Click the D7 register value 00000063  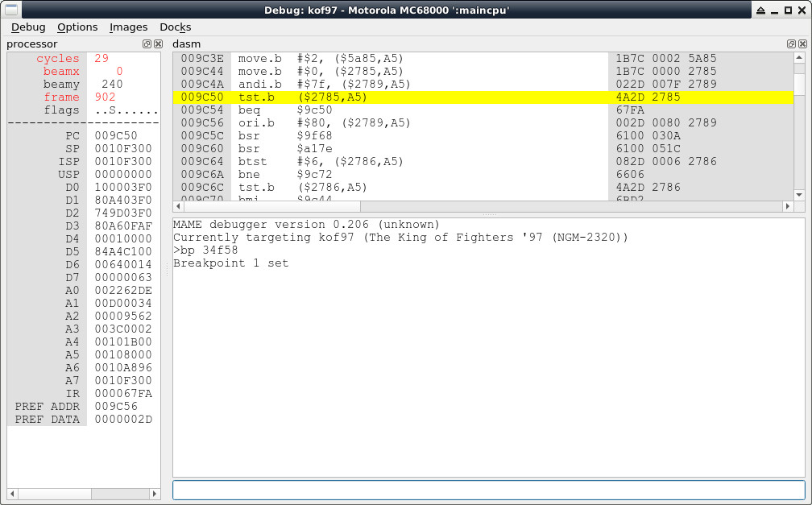pos(123,278)
